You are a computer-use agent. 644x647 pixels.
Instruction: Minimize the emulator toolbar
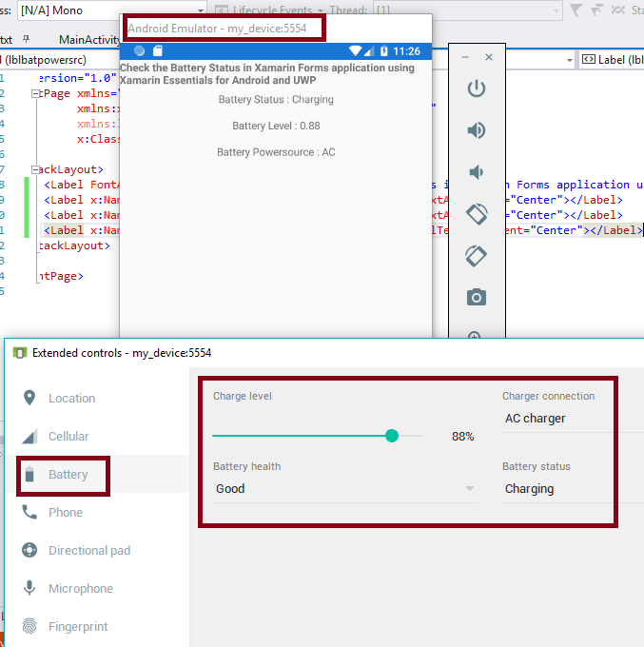point(465,57)
